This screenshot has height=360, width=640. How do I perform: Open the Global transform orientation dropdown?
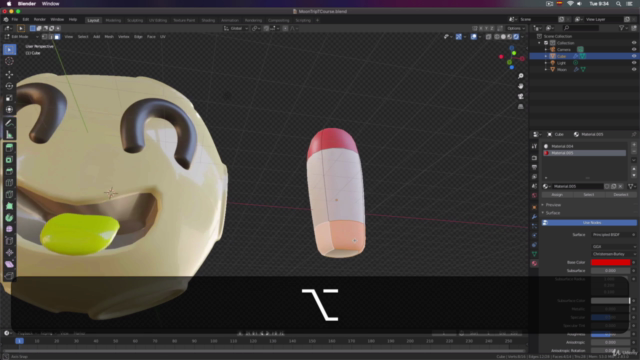236,29
